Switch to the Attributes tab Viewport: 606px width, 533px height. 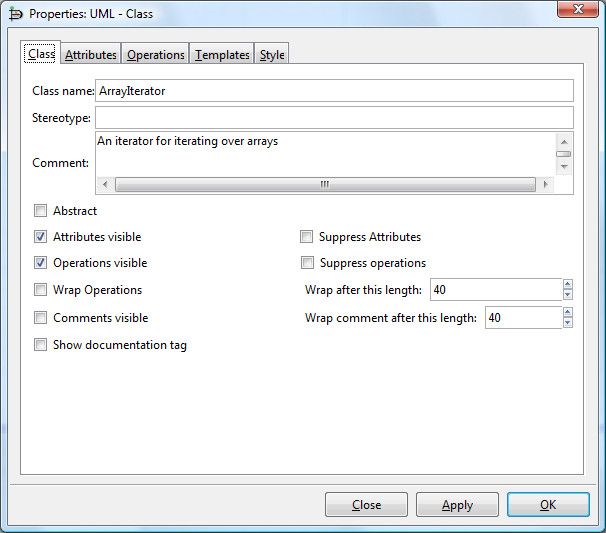[91, 54]
